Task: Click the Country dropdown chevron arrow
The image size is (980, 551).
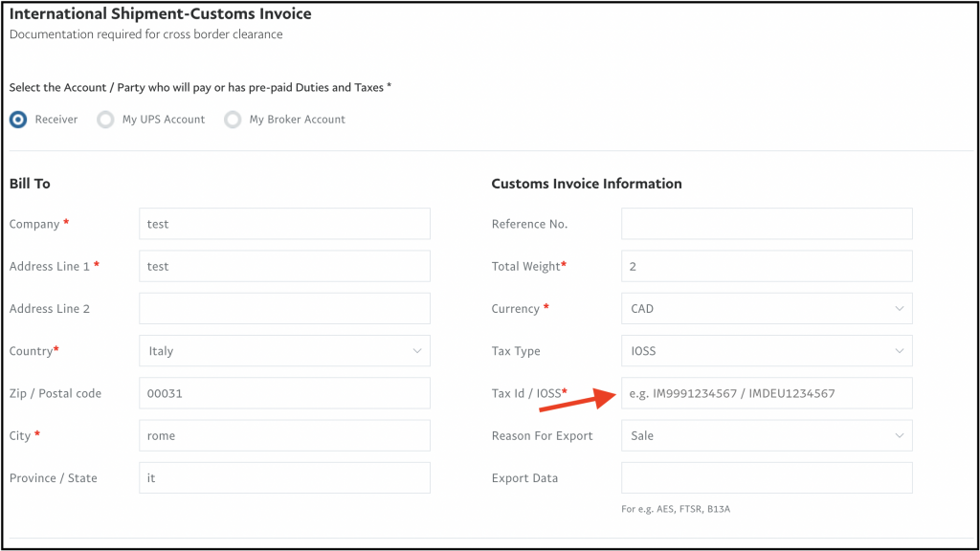Action: tap(417, 351)
